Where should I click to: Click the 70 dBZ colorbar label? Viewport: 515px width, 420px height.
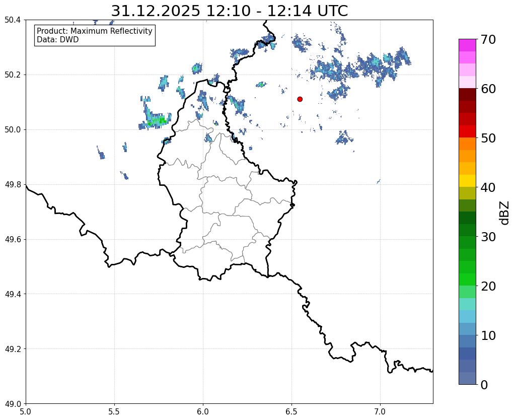488,39
